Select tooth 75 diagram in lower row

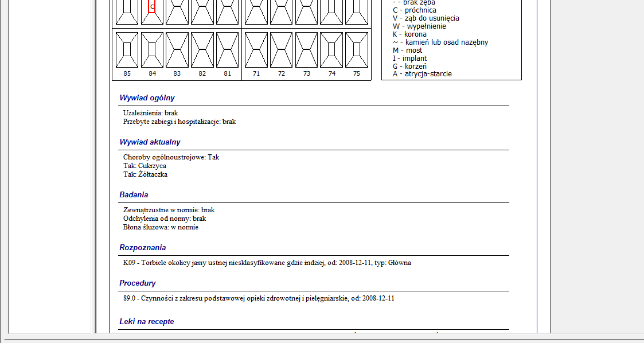[357, 50]
